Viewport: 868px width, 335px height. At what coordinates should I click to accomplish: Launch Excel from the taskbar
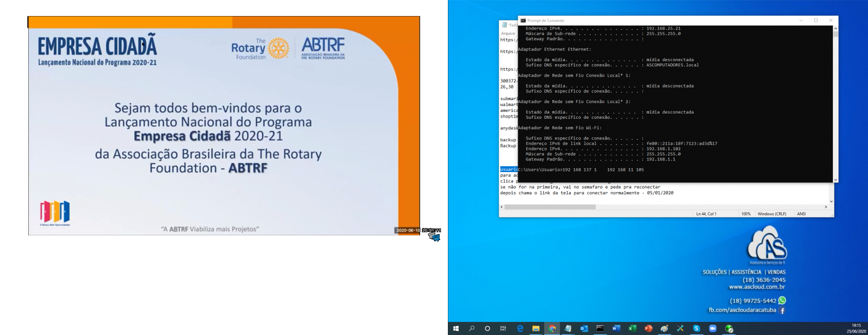click(x=632, y=328)
